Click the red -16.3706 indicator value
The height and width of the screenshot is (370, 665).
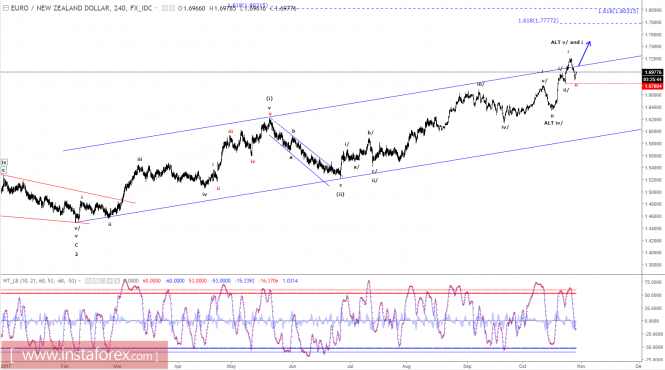[x=268, y=280]
